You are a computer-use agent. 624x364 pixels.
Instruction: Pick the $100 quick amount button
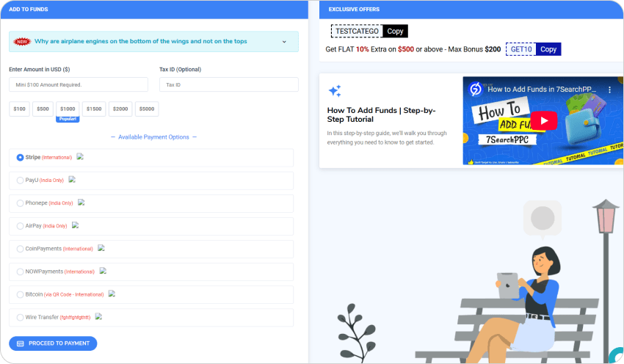tap(20, 109)
